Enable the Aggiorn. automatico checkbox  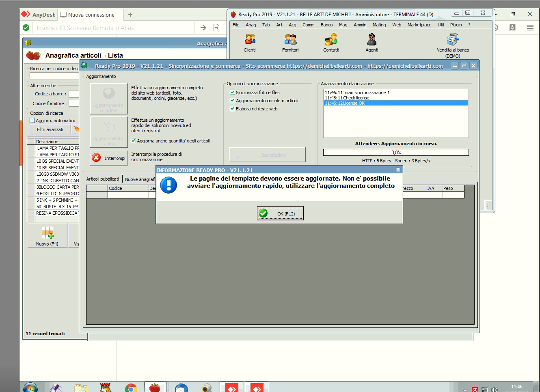[x=32, y=121]
